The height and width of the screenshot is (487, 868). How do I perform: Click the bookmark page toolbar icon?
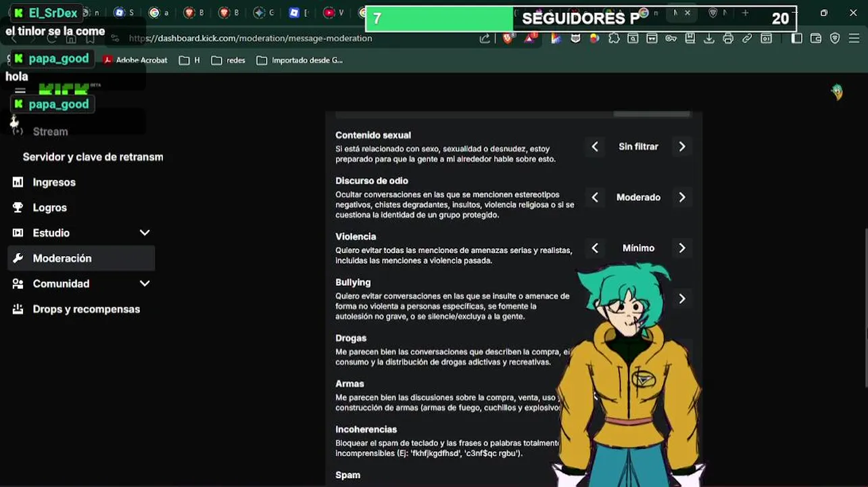coord(690,39)
